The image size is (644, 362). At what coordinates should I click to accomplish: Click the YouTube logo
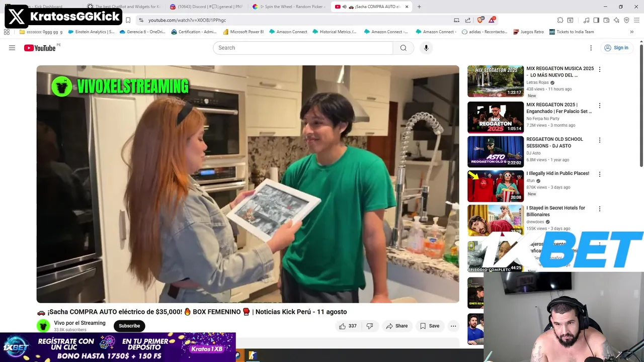(x=40, y=48)
